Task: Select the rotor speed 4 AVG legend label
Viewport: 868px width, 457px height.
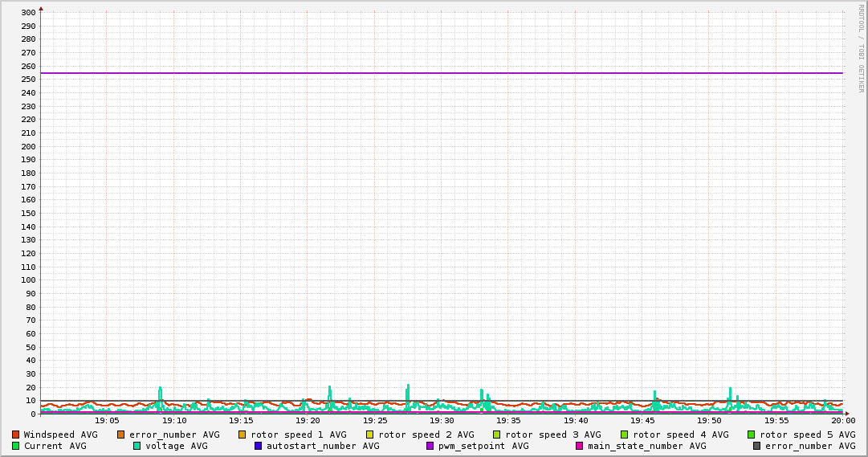Action: [680, 435]
